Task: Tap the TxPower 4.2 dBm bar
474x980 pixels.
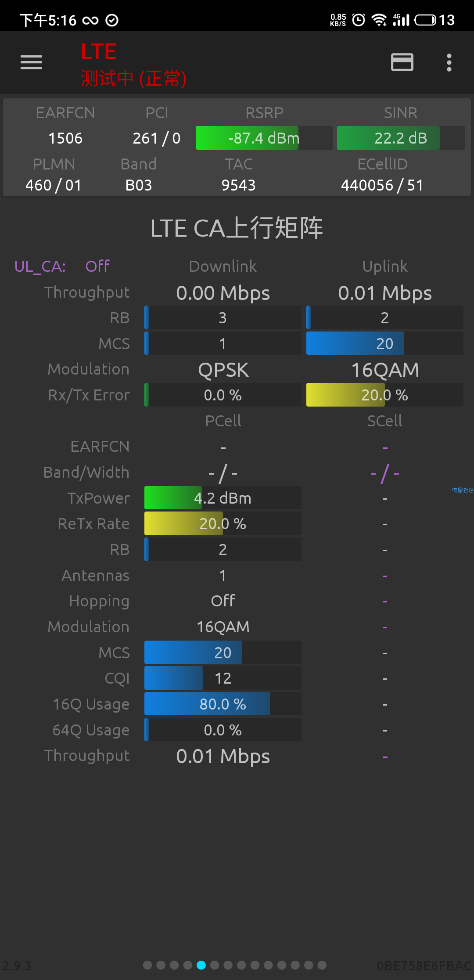Action: click(223, 498)
